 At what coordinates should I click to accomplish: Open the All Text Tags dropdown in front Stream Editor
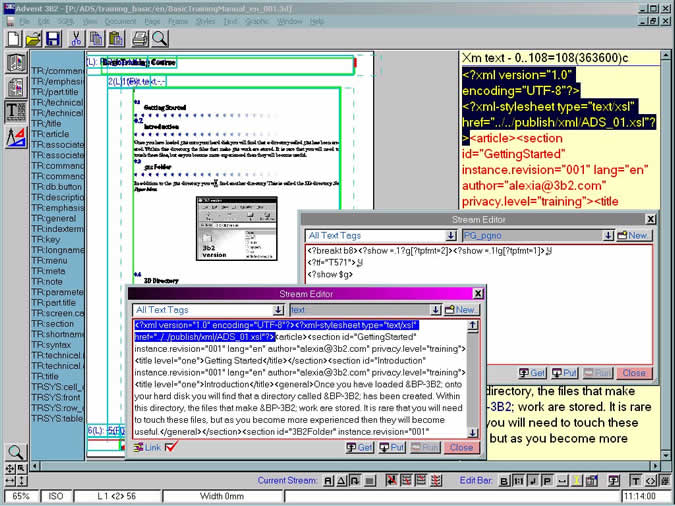point(278,310)
